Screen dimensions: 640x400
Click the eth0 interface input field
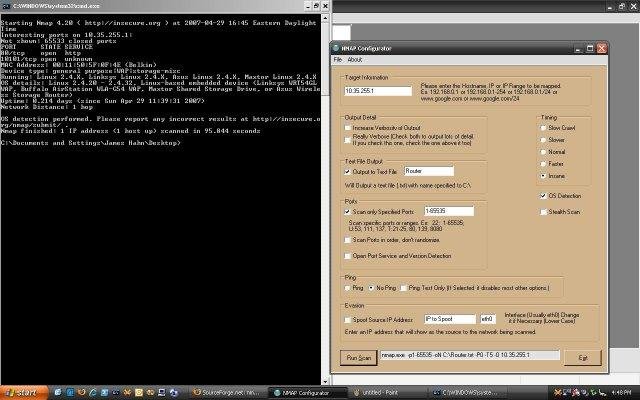tap(488, 319)
